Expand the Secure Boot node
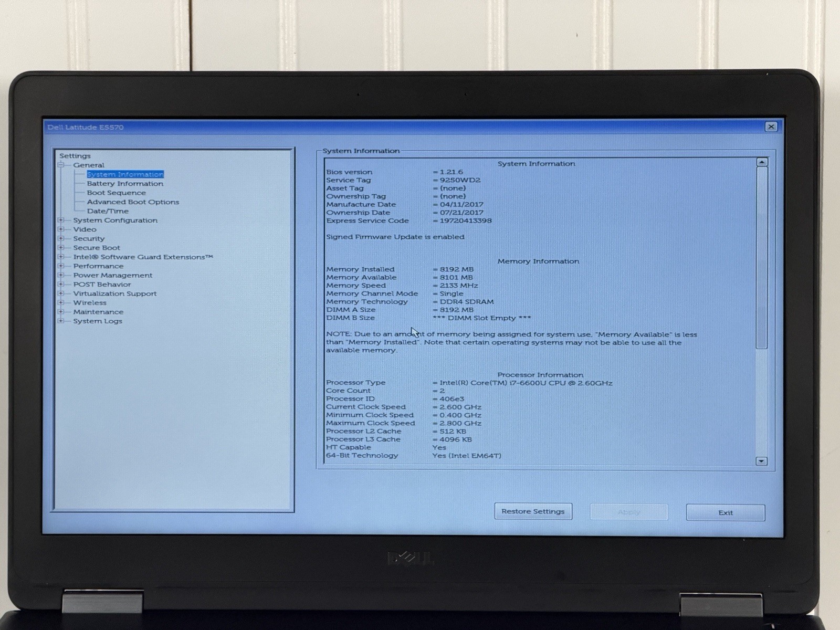 [61, 248]
